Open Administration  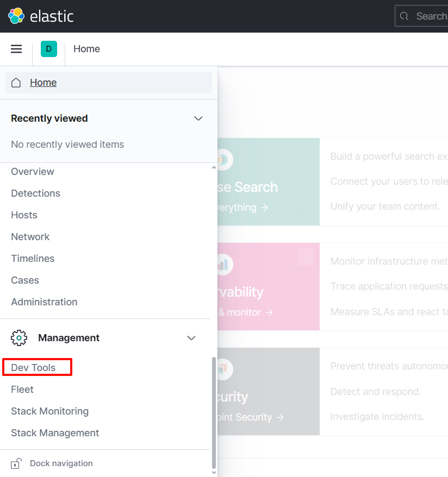point(44,302)
